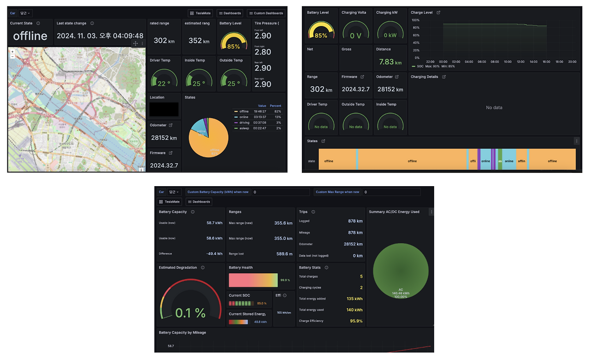Click the Custom Max Range when new field

pyautogui.click(x=398, y=192)
